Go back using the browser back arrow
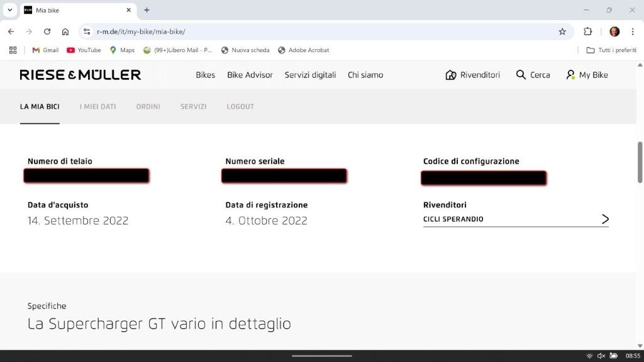 tap(11, 31)
